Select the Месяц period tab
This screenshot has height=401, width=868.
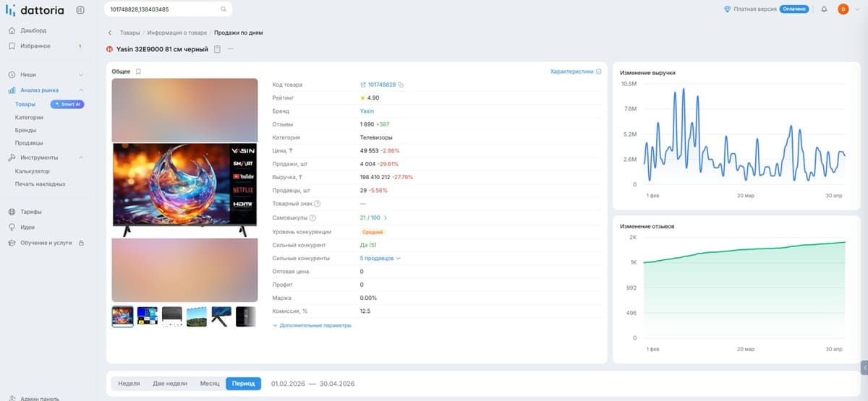(210, 384)
